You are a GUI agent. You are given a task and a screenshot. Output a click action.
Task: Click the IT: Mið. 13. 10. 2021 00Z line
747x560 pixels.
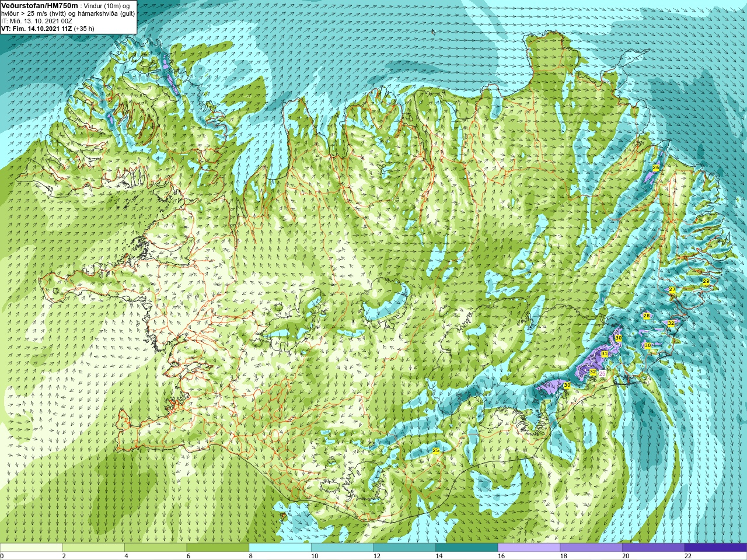coord(37,21)
